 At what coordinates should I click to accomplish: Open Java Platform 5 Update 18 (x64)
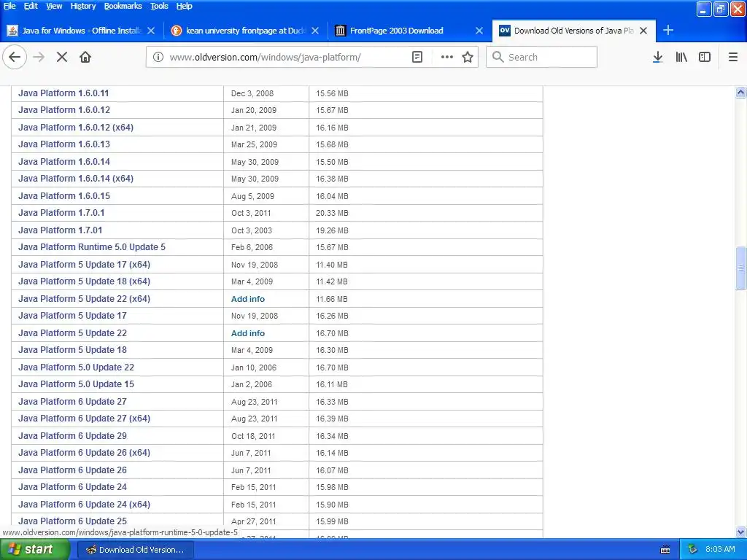click(x=84, y=281)
